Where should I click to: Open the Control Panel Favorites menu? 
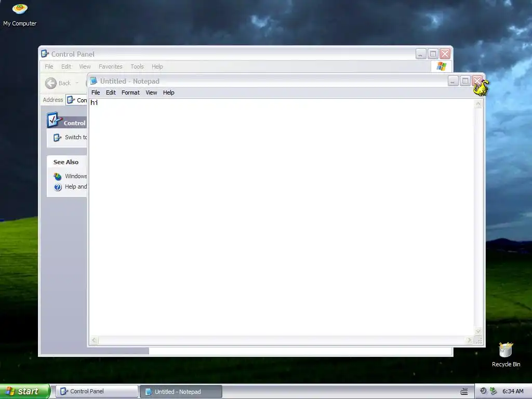point(111,66)
